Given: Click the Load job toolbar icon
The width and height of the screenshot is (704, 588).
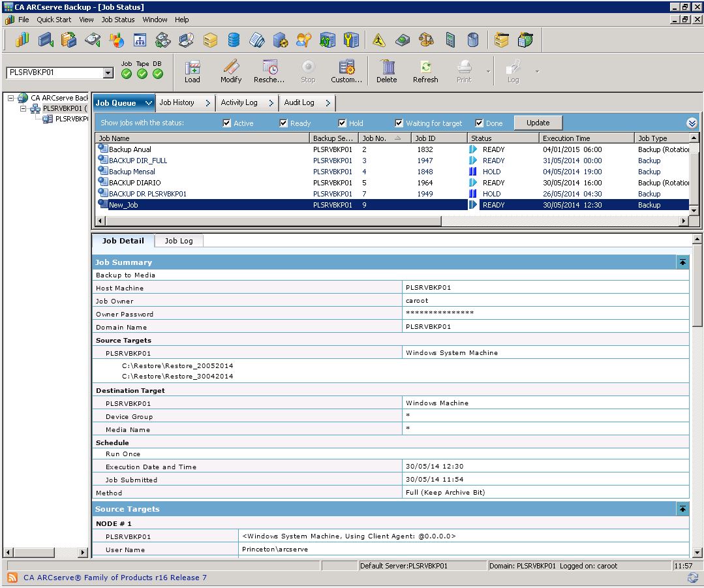Looking at the screenshot, I should [x=192, y=71].
